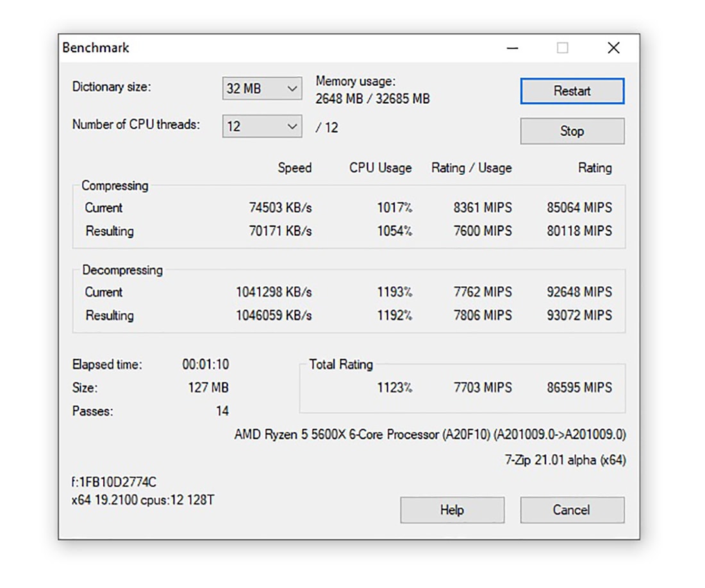Minimize the Benchmark dialog
Screen dimensions: 705x588
511,48
